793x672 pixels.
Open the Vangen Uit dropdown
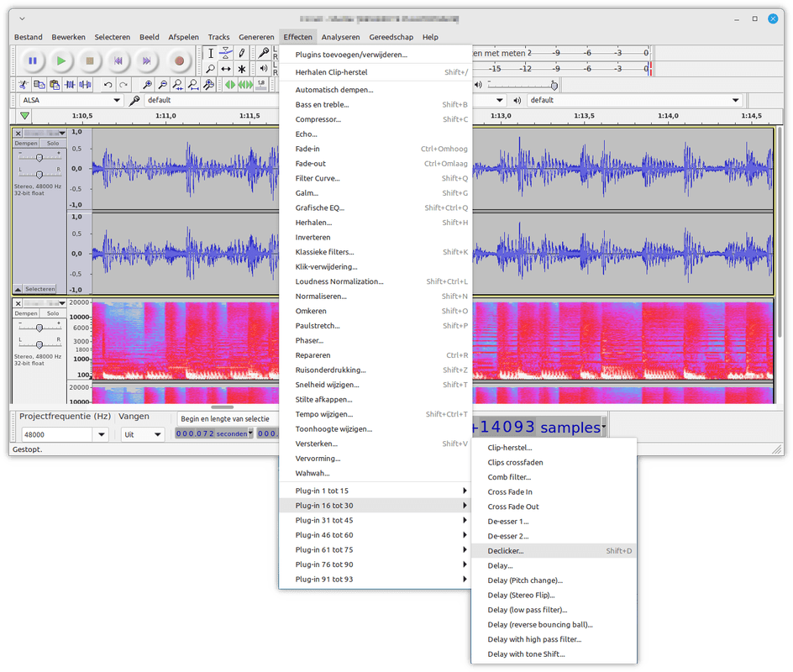[x=143, y=434]
